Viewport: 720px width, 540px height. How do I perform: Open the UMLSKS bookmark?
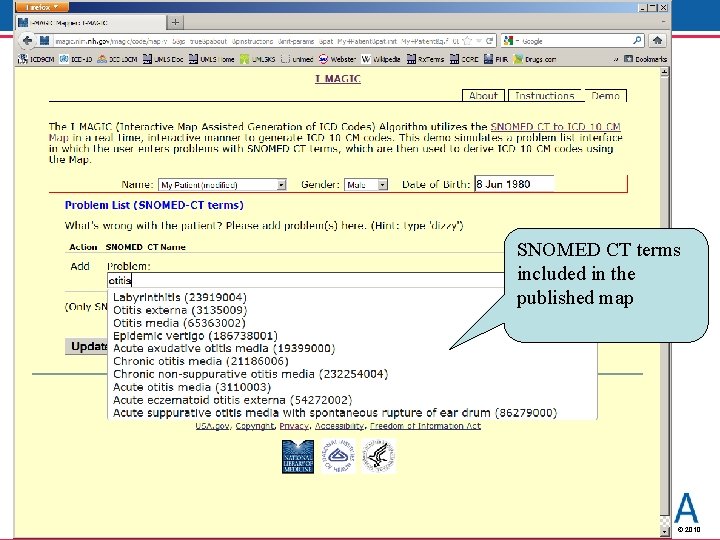tap(258, 59)
